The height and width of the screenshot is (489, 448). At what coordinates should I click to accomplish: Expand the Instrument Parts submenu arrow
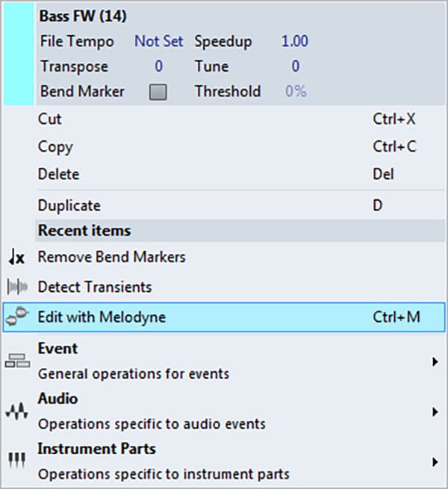click(435, 462)
